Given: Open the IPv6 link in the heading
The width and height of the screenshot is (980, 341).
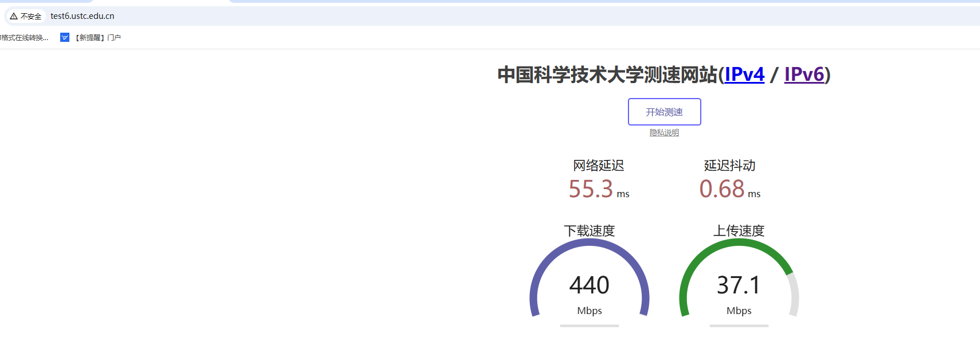Looking at the screenshot, I should pos(804,75).
